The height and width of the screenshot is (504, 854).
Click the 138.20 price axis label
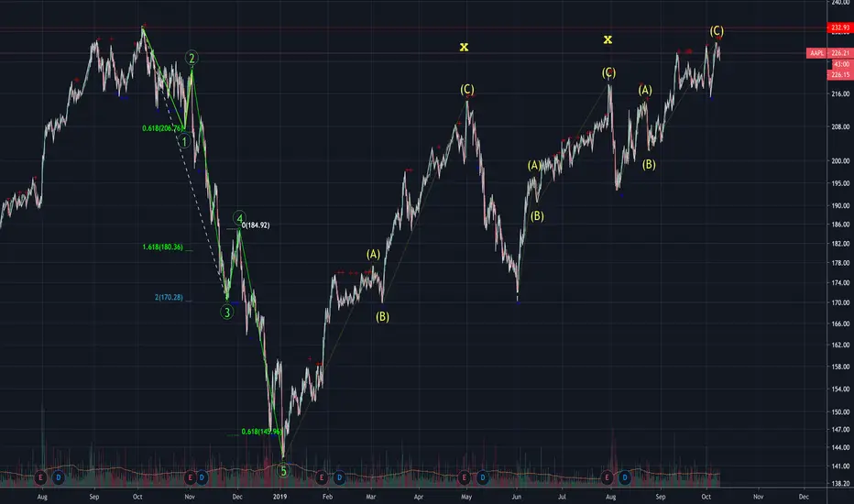[840, 483]
